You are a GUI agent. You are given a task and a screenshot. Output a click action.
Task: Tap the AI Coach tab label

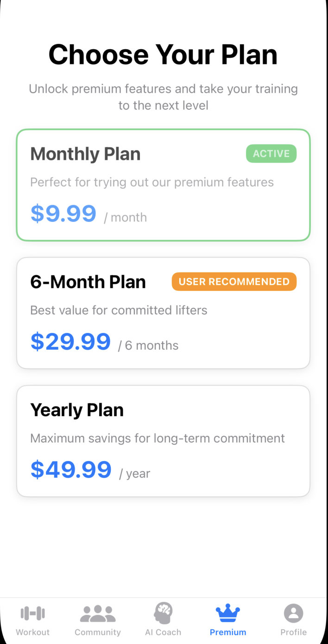pos(163,632)
